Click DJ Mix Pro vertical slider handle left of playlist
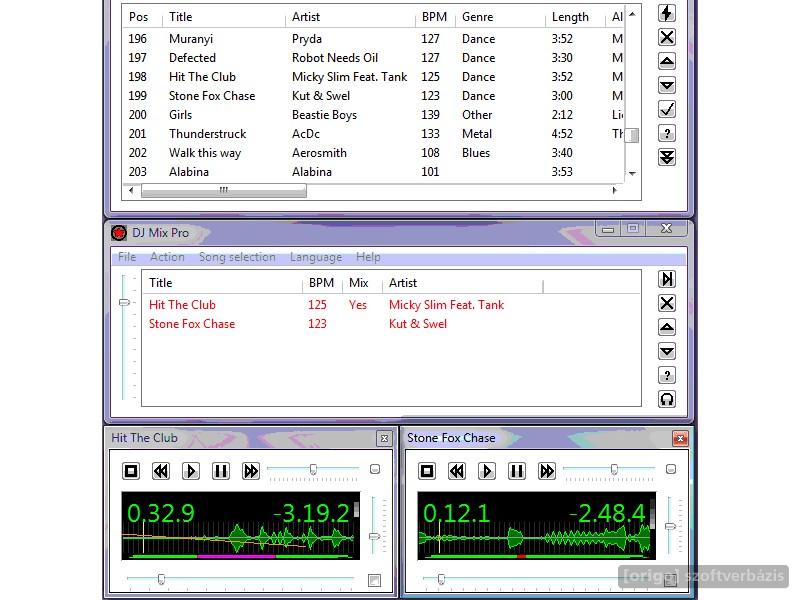 coord(124,302)
